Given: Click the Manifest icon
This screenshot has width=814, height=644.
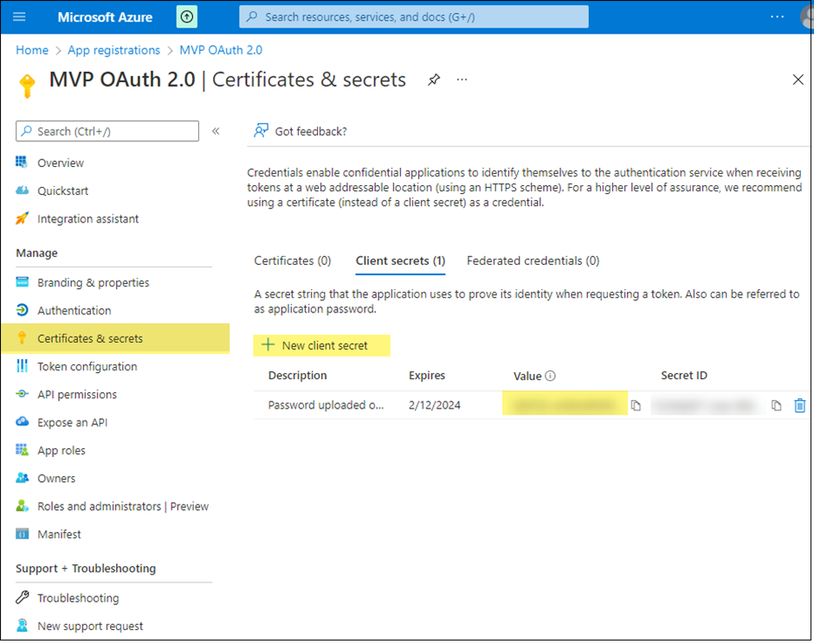Looking at the screenshot, I should point(22,534).
